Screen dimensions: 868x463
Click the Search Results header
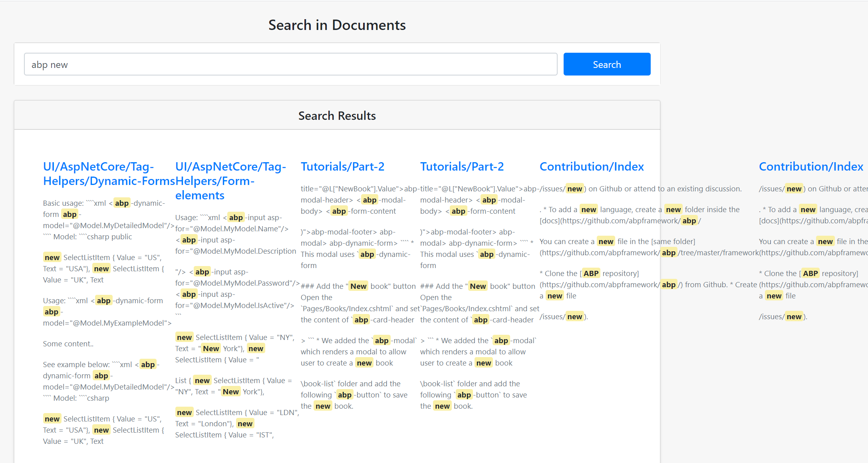pos(337,115)
